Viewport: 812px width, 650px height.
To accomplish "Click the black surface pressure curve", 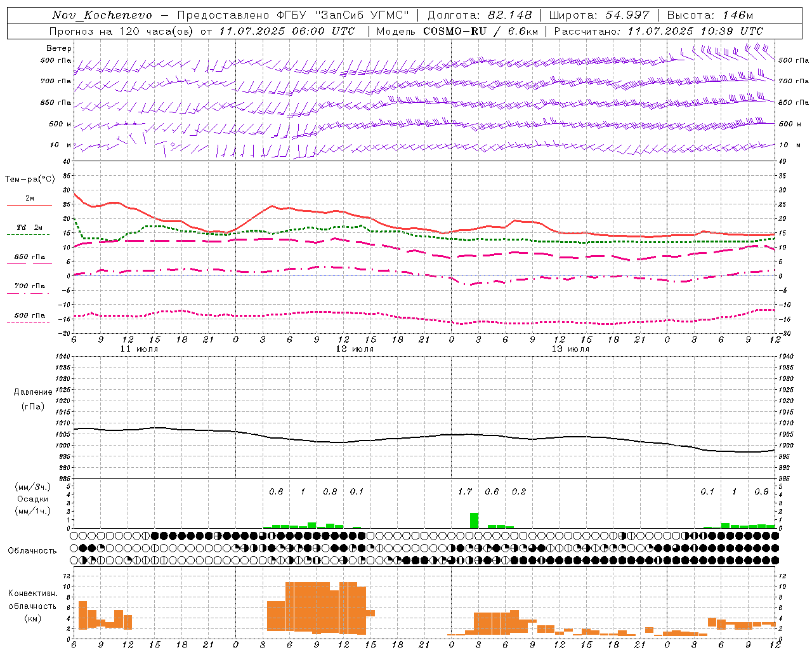I will (424, 437).
